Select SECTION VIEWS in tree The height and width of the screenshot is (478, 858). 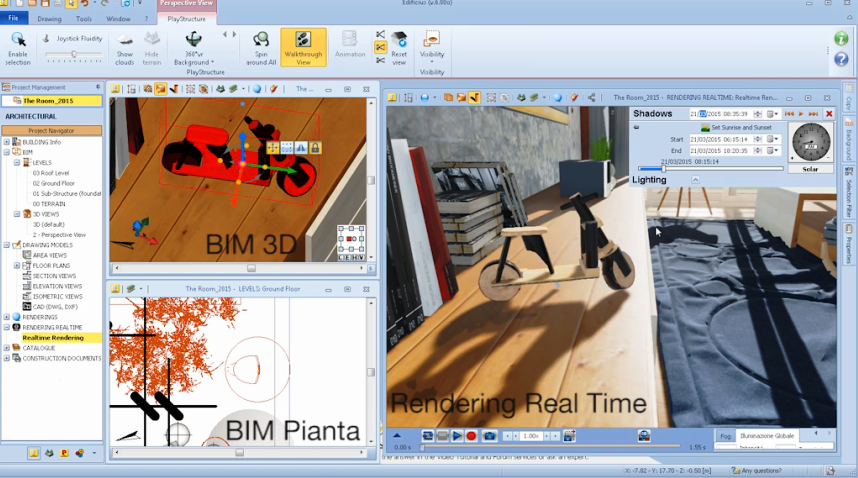tap(54, 276)
